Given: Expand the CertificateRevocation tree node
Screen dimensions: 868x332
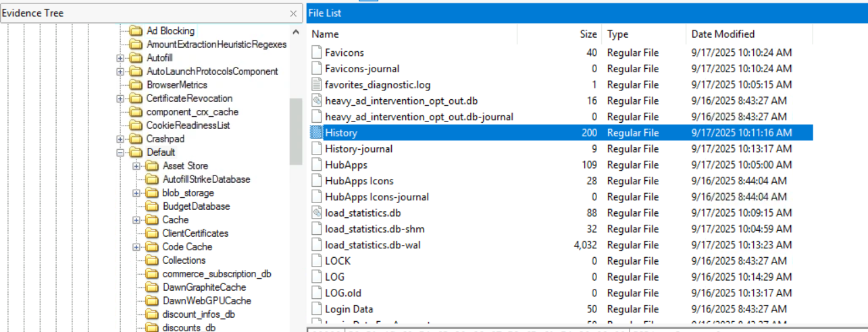Looking at the screenshot, I should click(x=120, y=99).
